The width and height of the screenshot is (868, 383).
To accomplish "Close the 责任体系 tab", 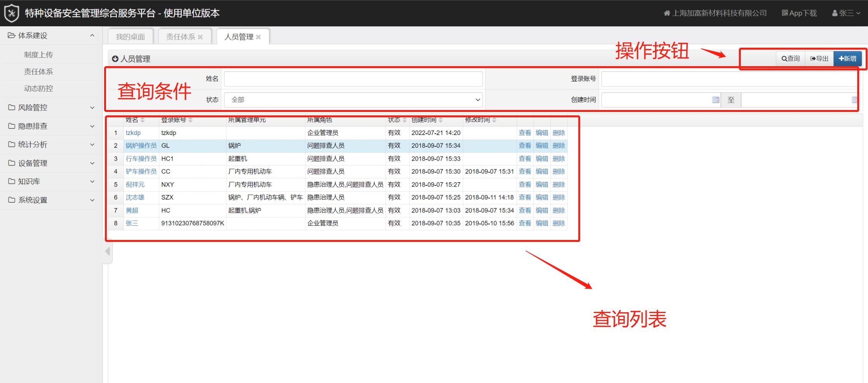I will [x=200, y=37].
